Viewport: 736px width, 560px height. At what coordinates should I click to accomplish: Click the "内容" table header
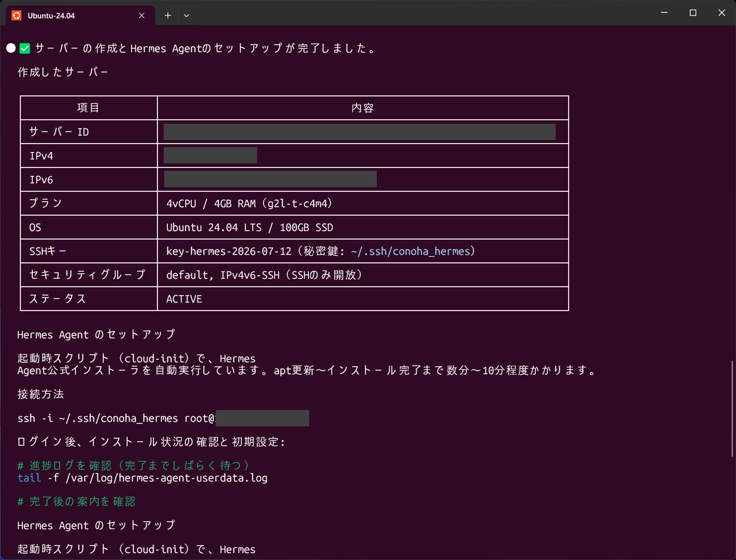(363, 108)
